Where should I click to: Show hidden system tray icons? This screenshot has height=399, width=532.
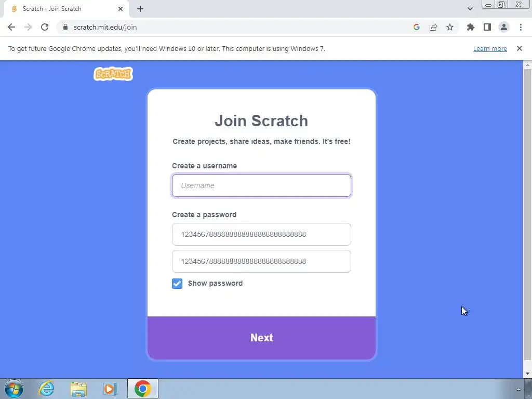pos(518,389)
